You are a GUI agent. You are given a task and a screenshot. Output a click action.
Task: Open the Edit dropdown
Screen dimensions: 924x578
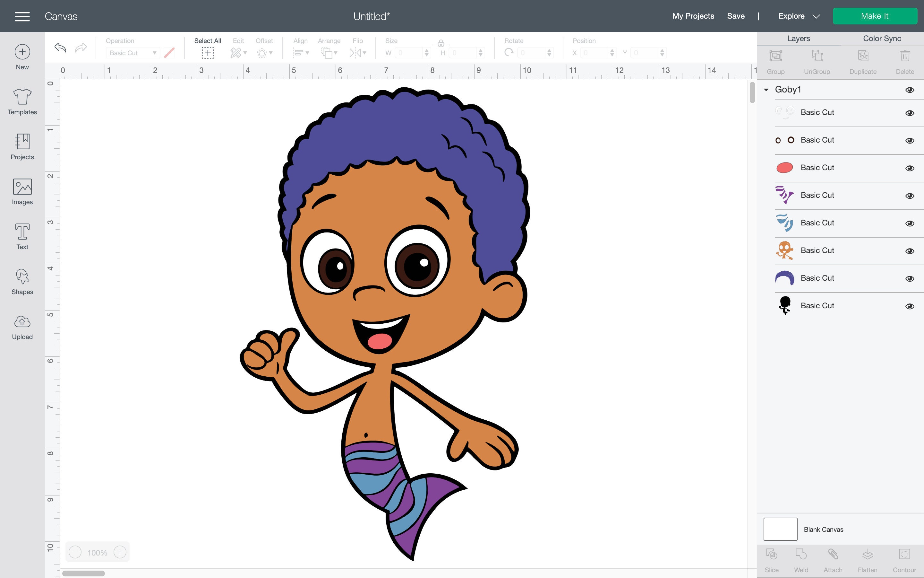239,53
